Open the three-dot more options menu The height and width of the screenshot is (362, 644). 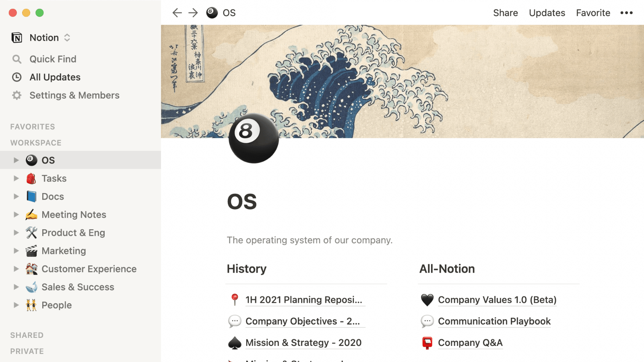tap(626, 13)
